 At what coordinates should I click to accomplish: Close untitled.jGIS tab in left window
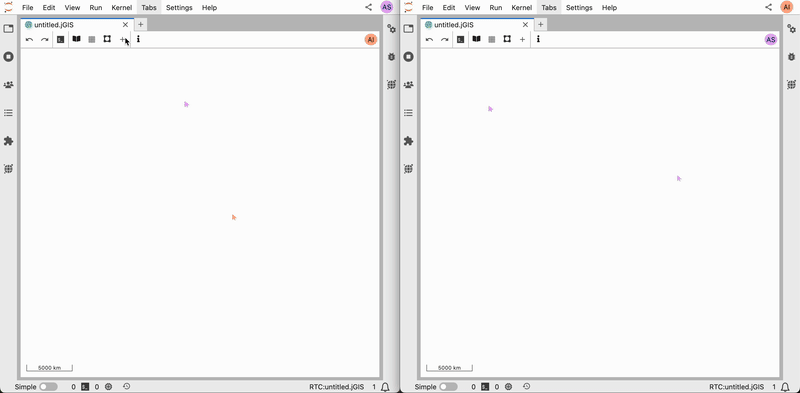pos(126,24)
